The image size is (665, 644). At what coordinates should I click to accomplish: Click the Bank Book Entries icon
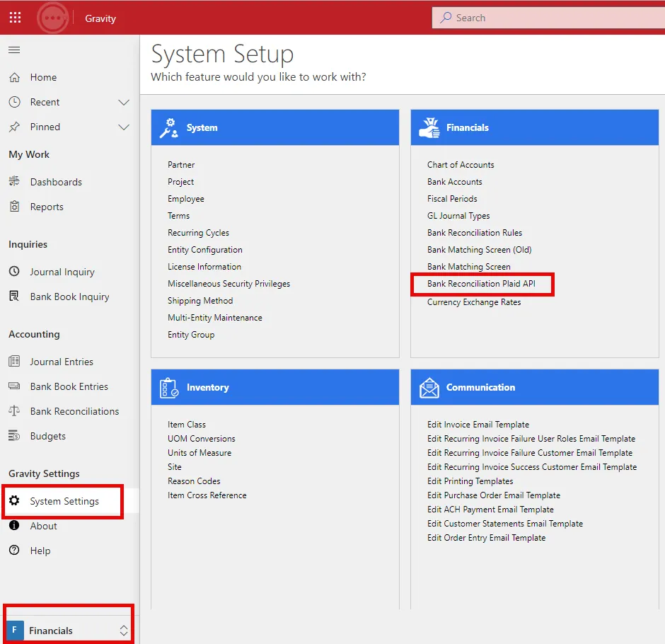[14, 386]
